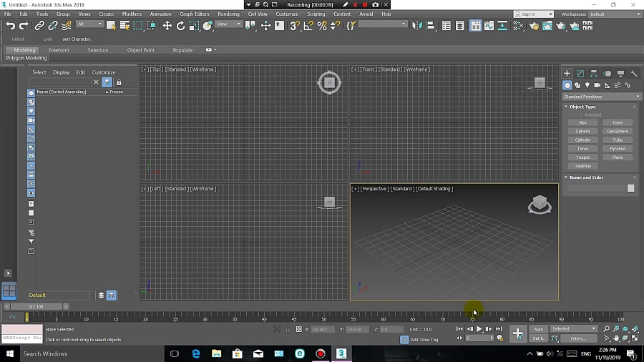Screen dimensions: 644x362
Task: Toggle Set Key mode
Action: [x=538, y=338]
